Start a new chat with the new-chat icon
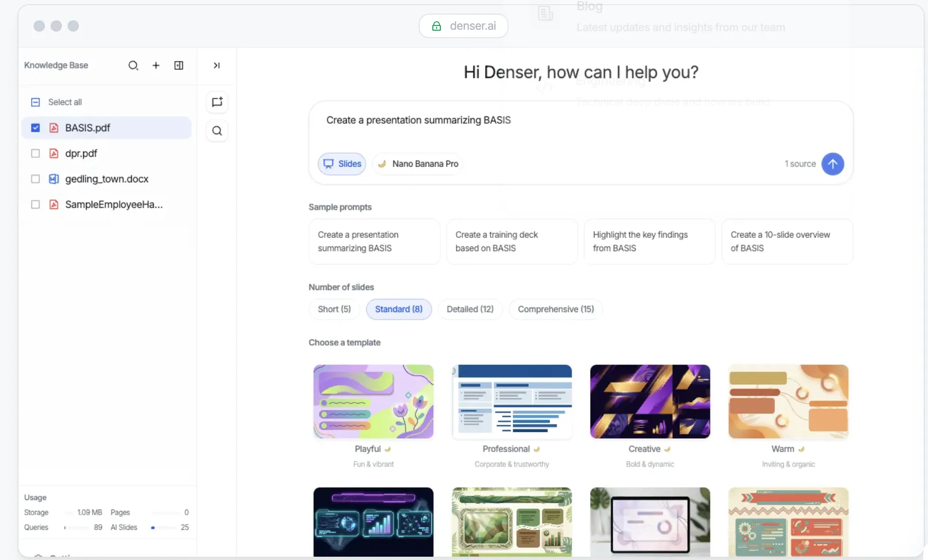 (x=217, y=102)
